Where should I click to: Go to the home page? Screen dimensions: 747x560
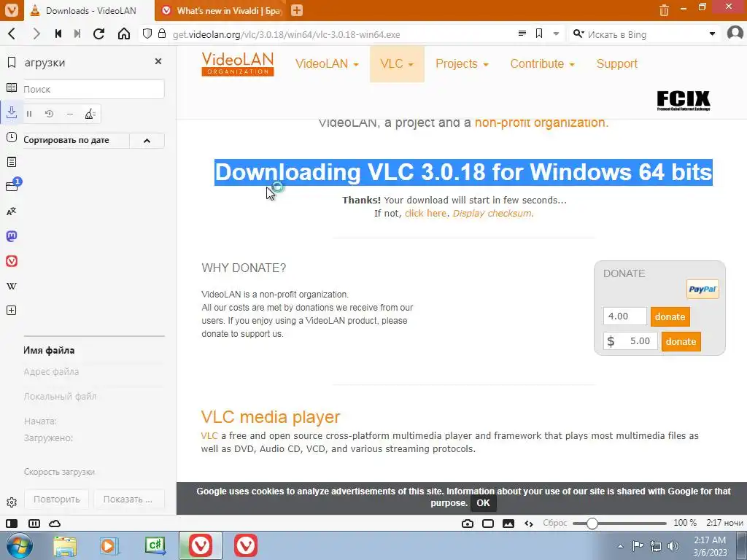point(124,34)
